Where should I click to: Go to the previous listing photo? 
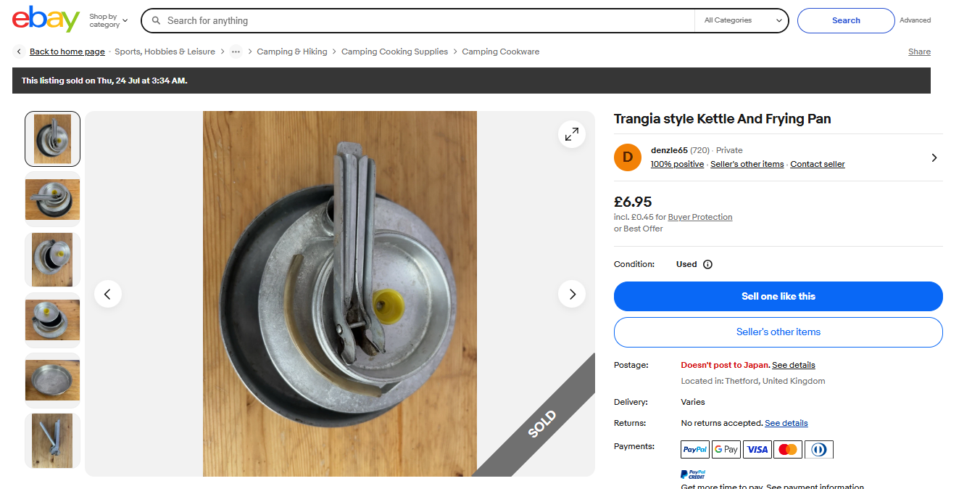(x=108, y=294)
